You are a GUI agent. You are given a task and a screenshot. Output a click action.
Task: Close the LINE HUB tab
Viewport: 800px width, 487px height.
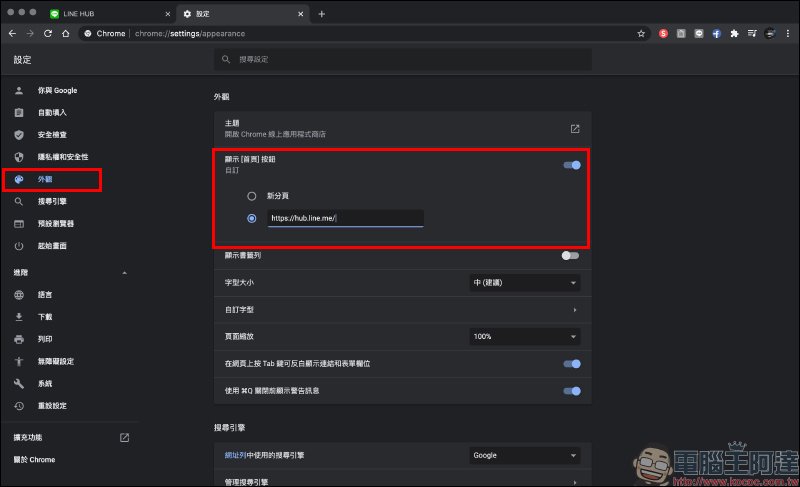click(167, 14)
